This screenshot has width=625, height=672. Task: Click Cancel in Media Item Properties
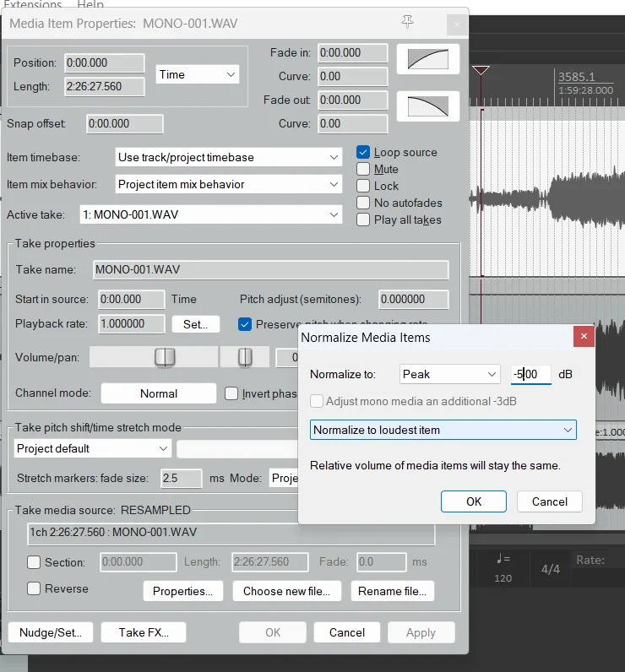pos(347,632)
